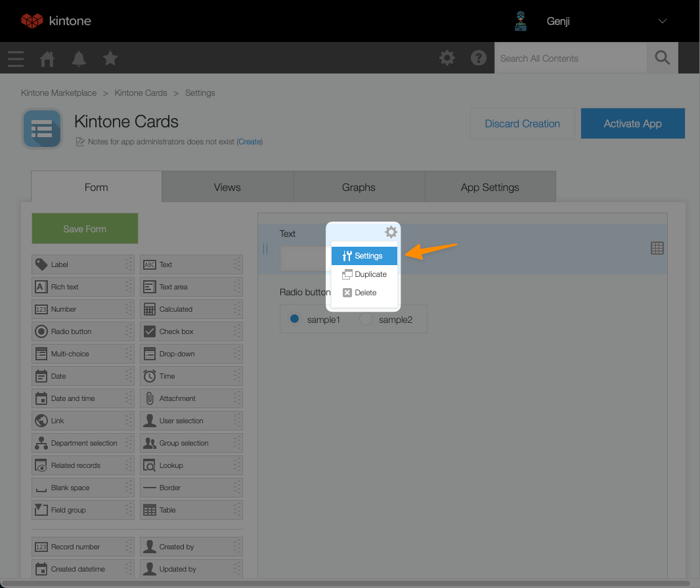
Task: Switch to the Graphs tab
Action: point(359,187)
